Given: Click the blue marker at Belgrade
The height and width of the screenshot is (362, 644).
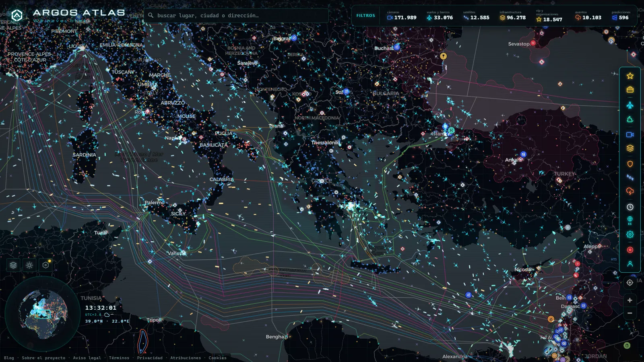Looking at the screenshot, I should click(294, 38).
